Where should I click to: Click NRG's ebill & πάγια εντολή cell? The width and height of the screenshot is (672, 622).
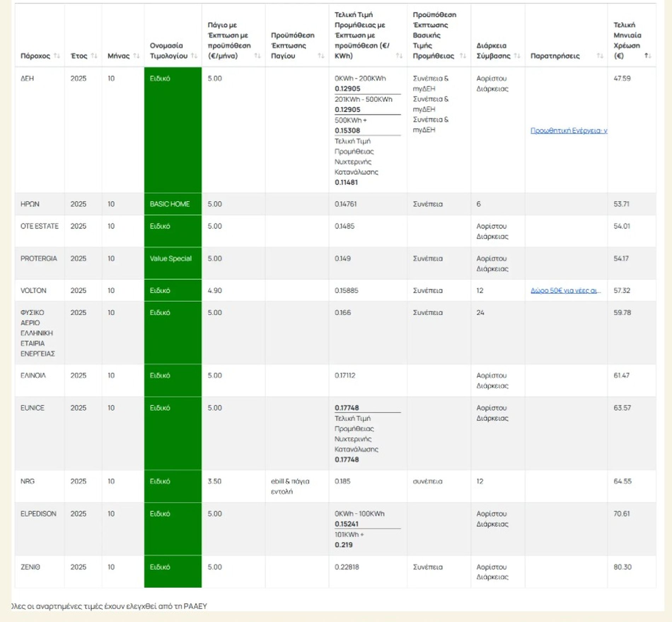tap(290, 486)
